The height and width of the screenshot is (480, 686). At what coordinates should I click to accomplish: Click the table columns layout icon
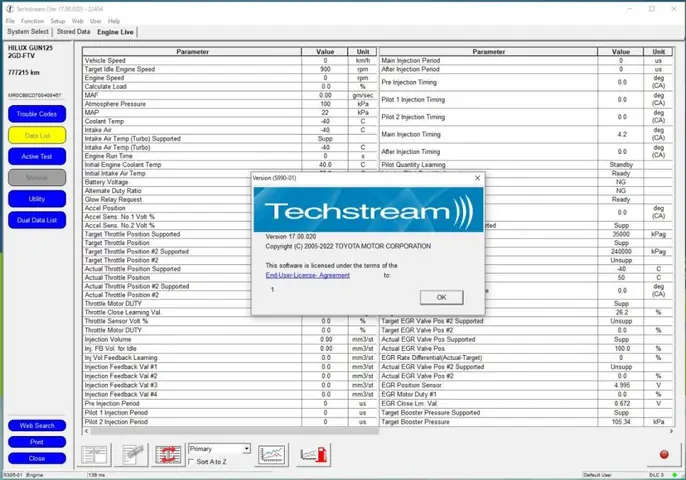[x=94, y=455]
